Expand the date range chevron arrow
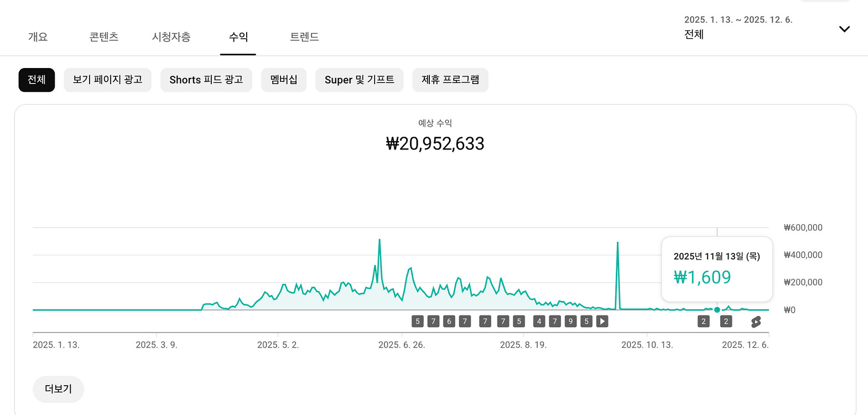The image size is (868, 415). (844, 29)
